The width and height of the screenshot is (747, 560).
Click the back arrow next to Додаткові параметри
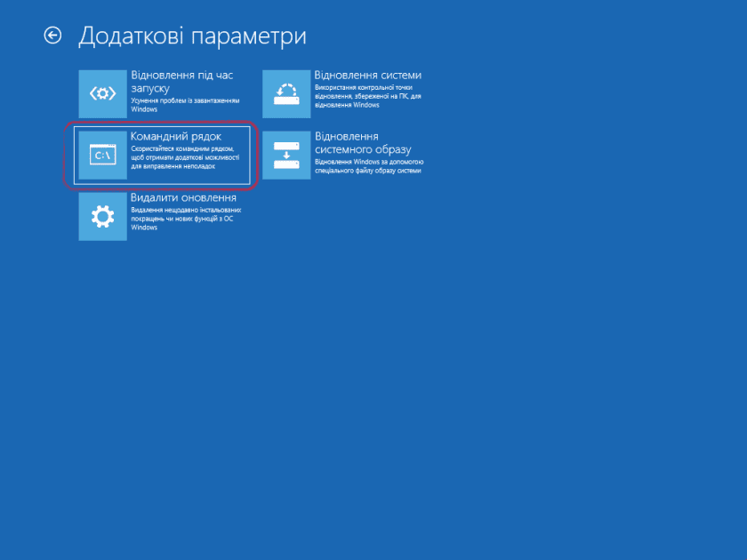tap(53, 35)
